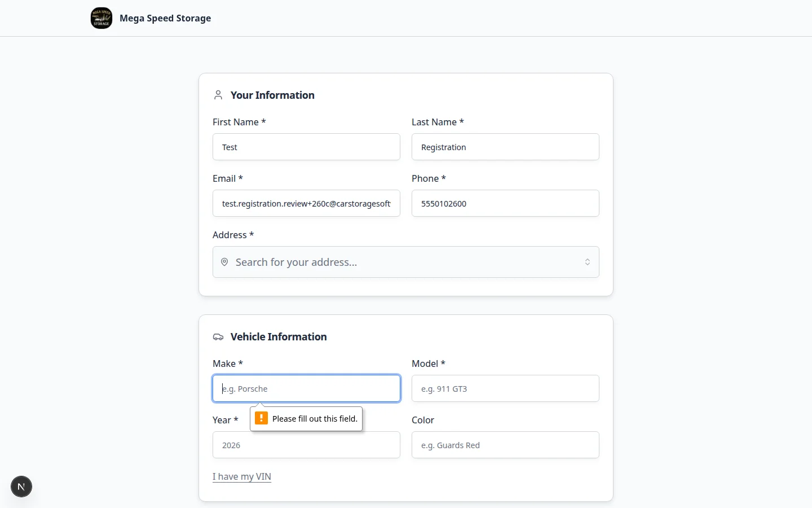Click the Mega Speed Storage logo icon
The height and width of the screenshot is (508, 812).
101,18
